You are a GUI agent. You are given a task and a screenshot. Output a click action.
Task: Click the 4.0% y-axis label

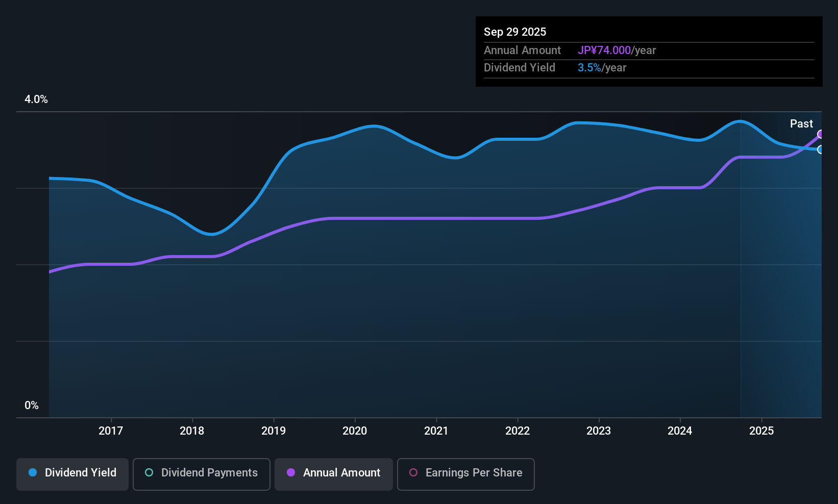36,99
